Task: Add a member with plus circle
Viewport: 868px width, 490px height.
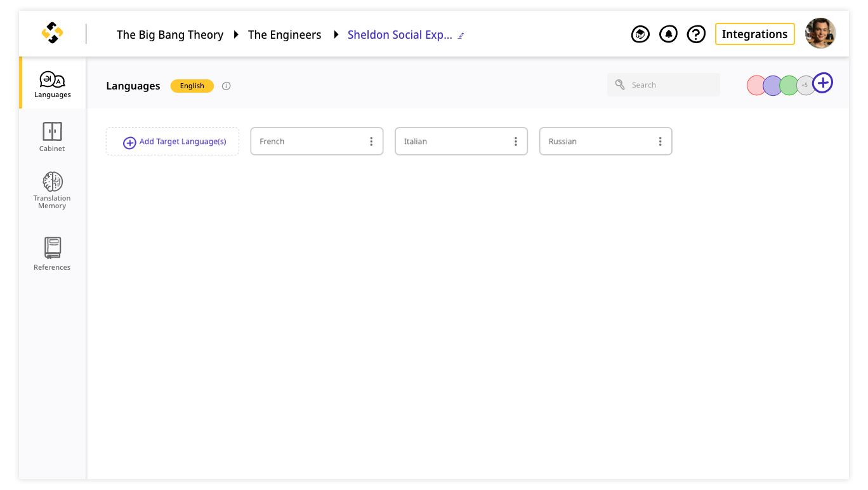Action: [x=823, y=83]
